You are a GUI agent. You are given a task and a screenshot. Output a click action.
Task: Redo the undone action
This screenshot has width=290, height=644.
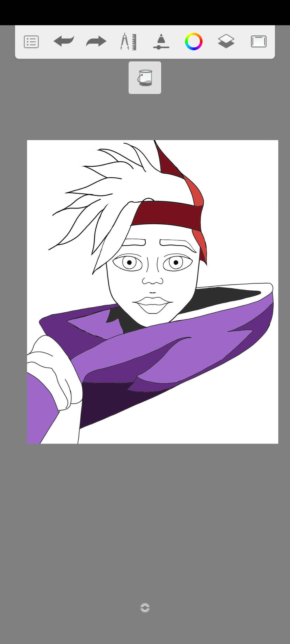click(96, 42)
